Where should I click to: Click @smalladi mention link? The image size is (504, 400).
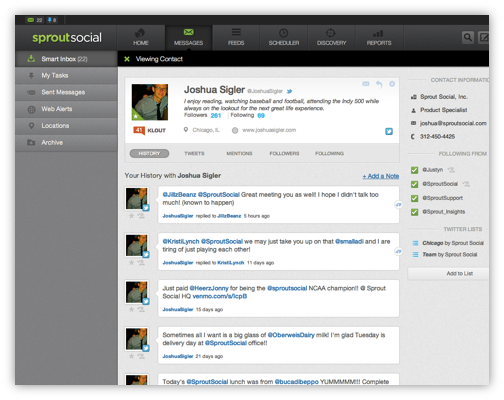tap(349, 241)
